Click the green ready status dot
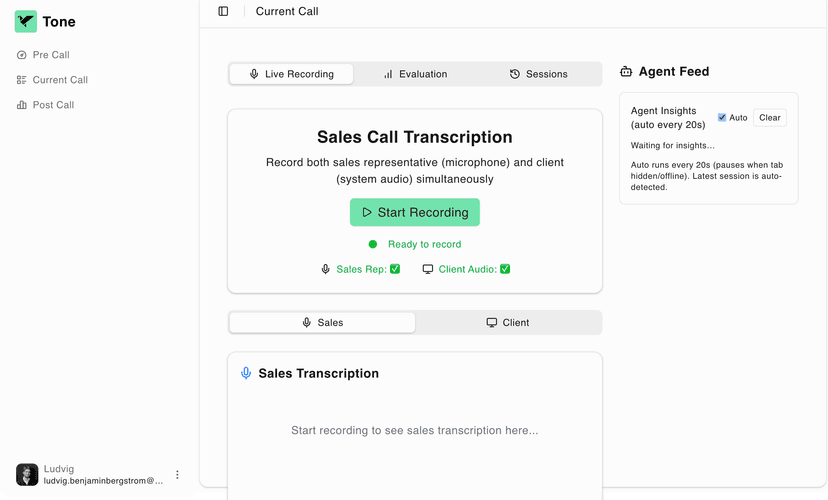 click(373, 244)
